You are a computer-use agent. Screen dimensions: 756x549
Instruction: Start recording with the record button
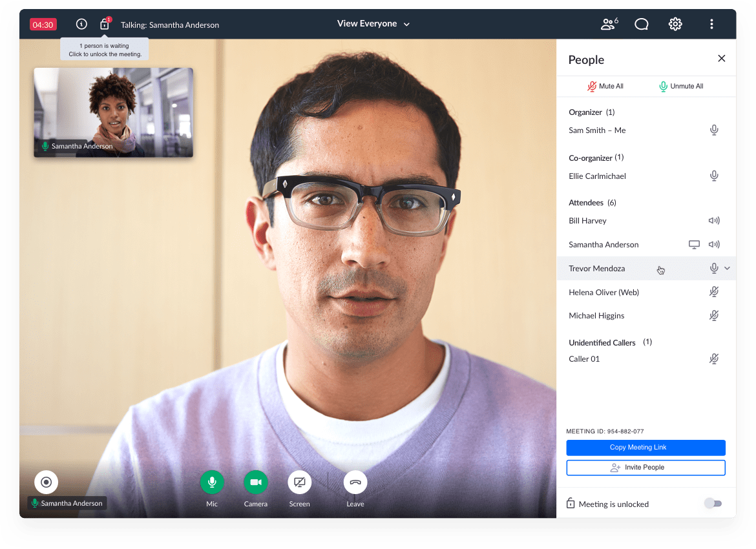click(46, 482)
